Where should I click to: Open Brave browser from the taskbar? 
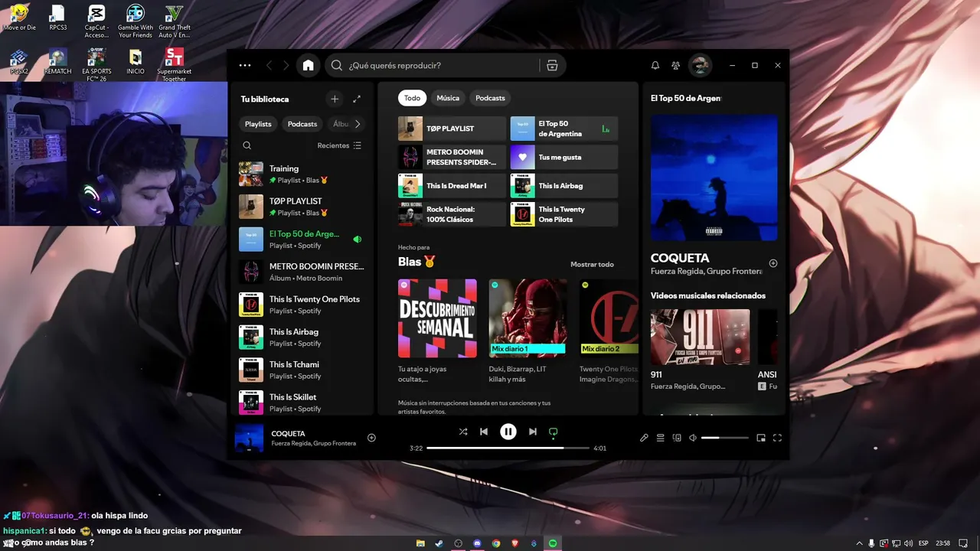click(x=514, y=543)
